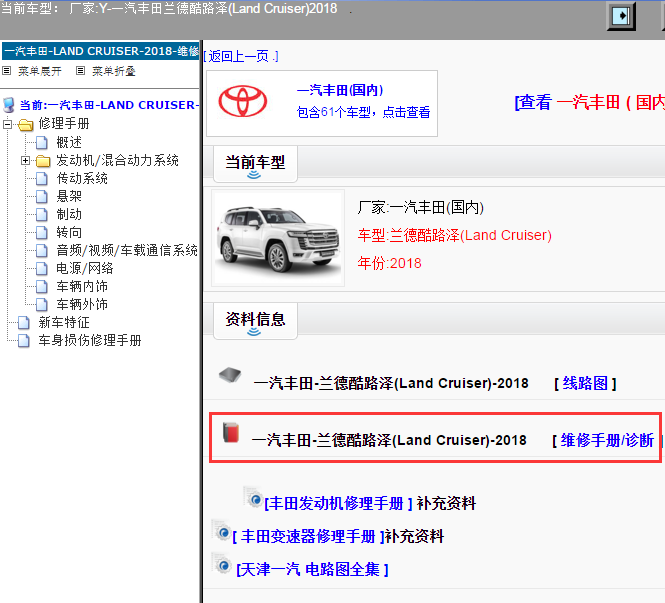Click the 菜单展开 expand-menu icon
The image size is (665, 603).
click(6, 70)
